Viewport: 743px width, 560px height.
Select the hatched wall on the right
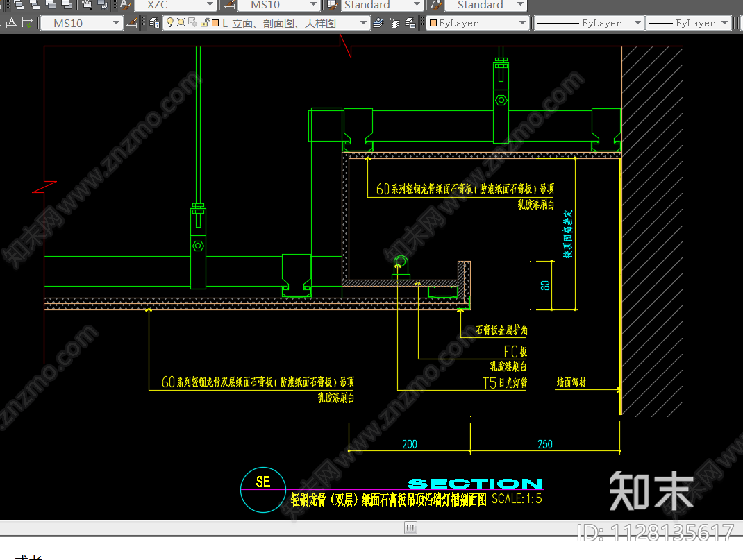point(652,231)
